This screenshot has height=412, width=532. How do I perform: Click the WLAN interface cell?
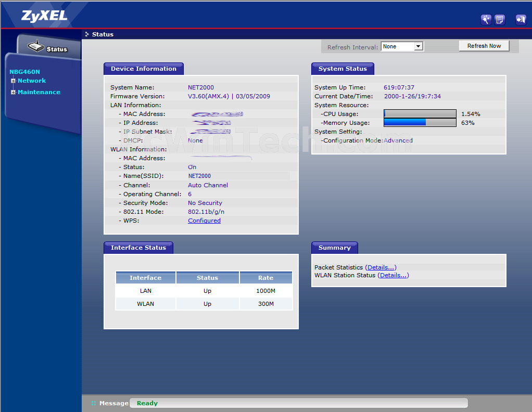(146, 304)
